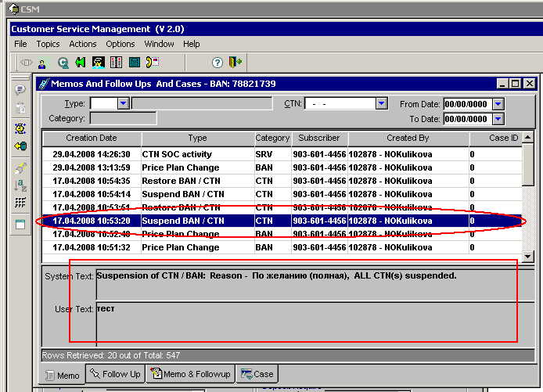Select the 17.04.2008 10:54:14 Suspend BAN / CTN row
This screenshot has height=392, width=543.
tap(282, 194)
